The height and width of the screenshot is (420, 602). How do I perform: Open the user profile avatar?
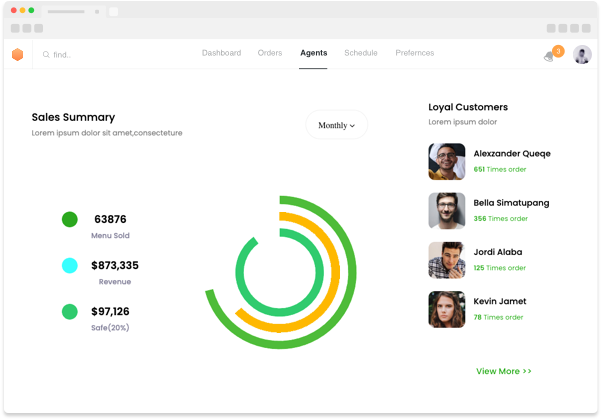pos(582,55)
